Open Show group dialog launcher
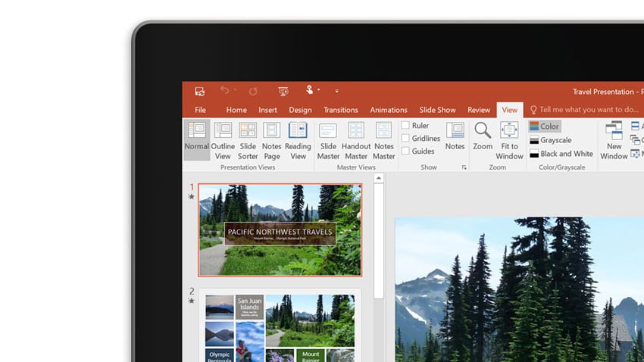Image resolution: width=644 pixels, height=362 pixels. (x=464, y=167)
